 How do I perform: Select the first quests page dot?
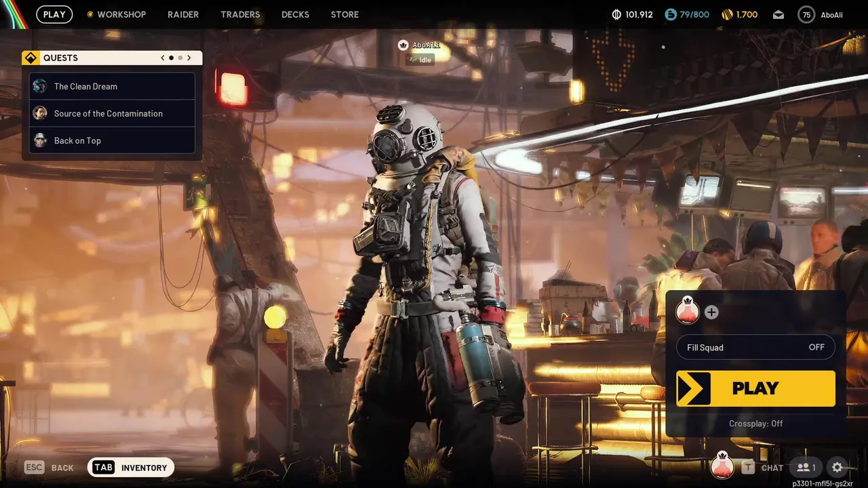coord(172,58)
